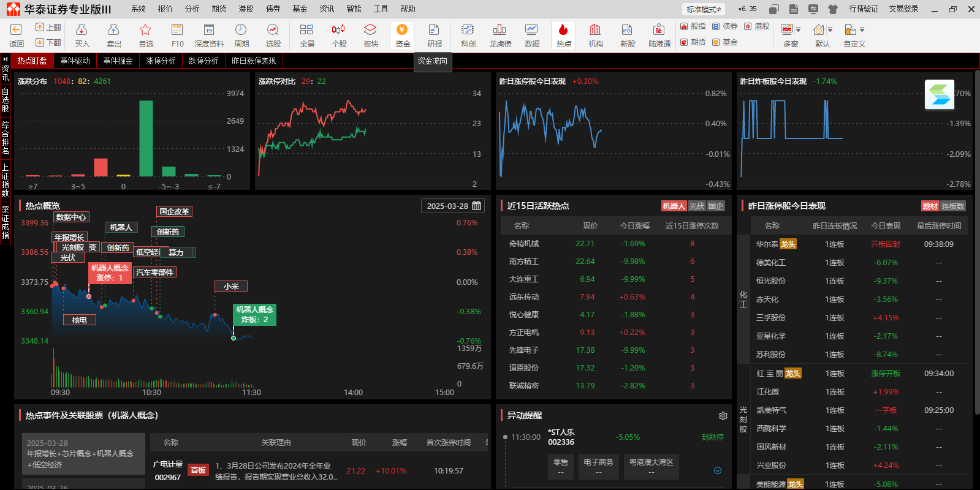The height and width of the screenshot is (490, 980).
Task: Click 交易登录 button
Action: 903,9
